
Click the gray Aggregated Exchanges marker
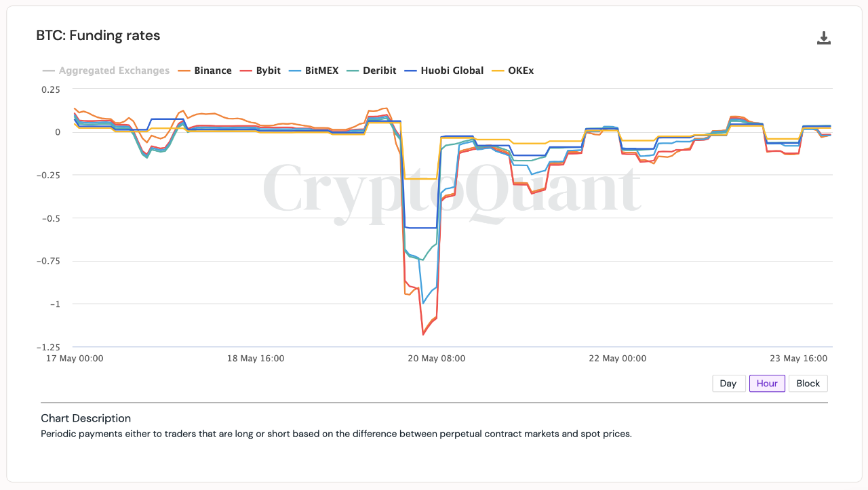(47, 70)
